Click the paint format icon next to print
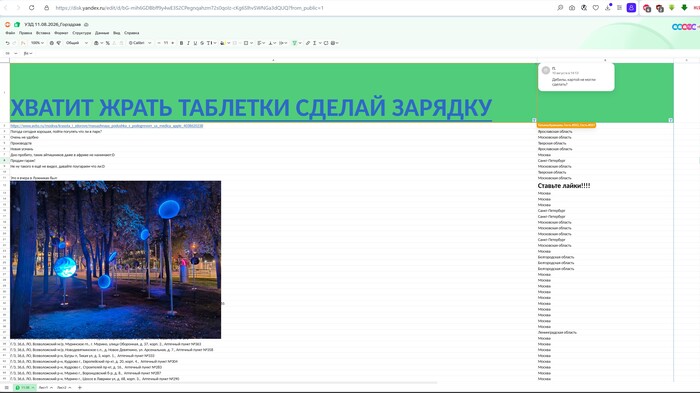700x393 pixels. 58,43
